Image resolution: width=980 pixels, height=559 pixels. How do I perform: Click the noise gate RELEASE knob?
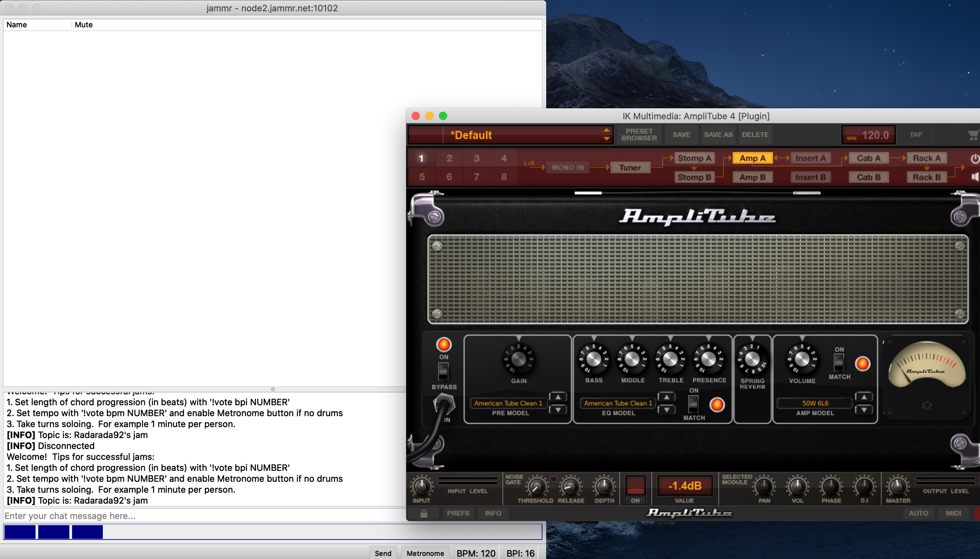(x=570, y=487)
